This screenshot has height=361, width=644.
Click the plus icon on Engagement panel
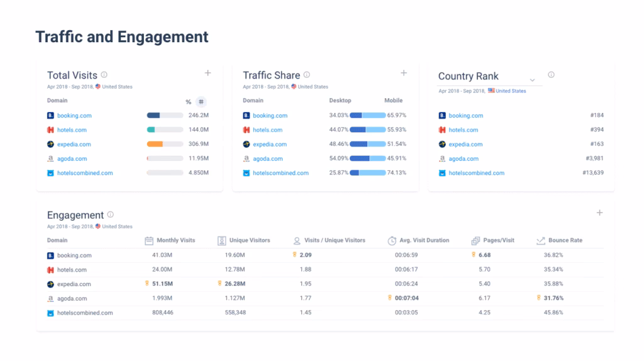point(599,213)
